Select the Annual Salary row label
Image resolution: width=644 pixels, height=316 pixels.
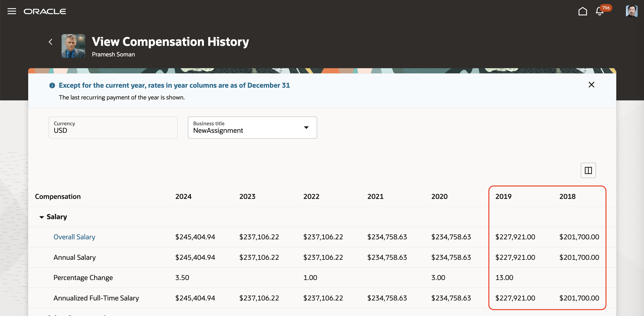[x=74, y=257]
